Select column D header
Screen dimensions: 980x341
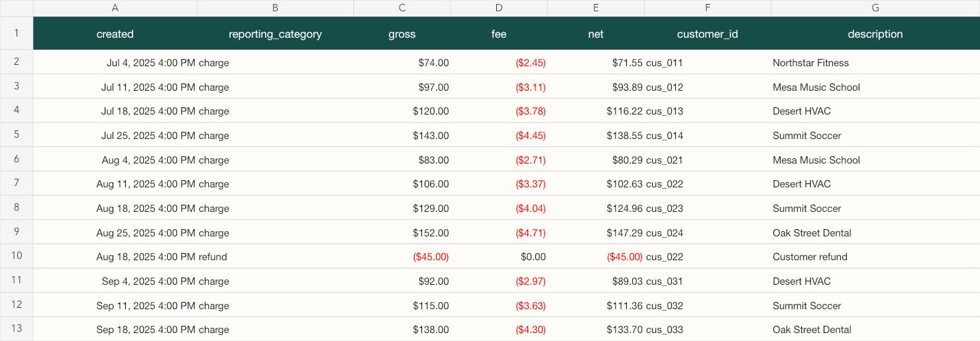(499, 8)
